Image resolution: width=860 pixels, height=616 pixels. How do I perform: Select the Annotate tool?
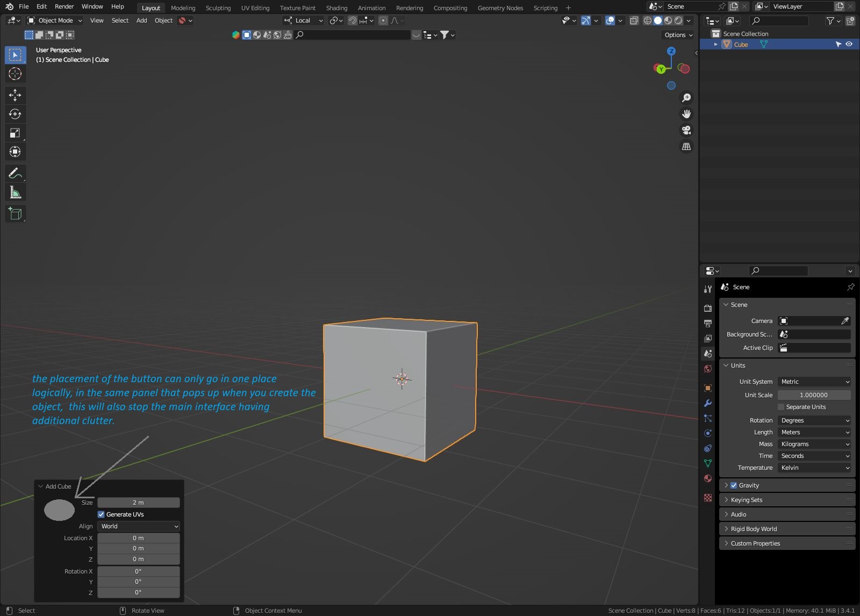coord(15,173)
